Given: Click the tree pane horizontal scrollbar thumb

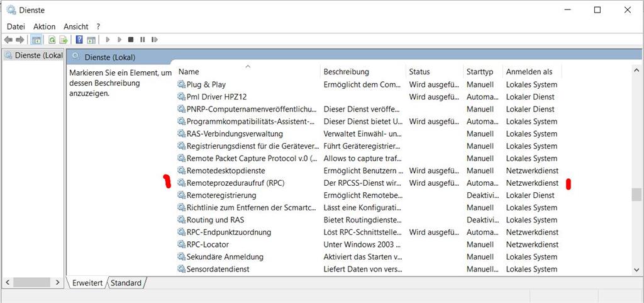Looking at the screenshot, I should pos(31,282).
